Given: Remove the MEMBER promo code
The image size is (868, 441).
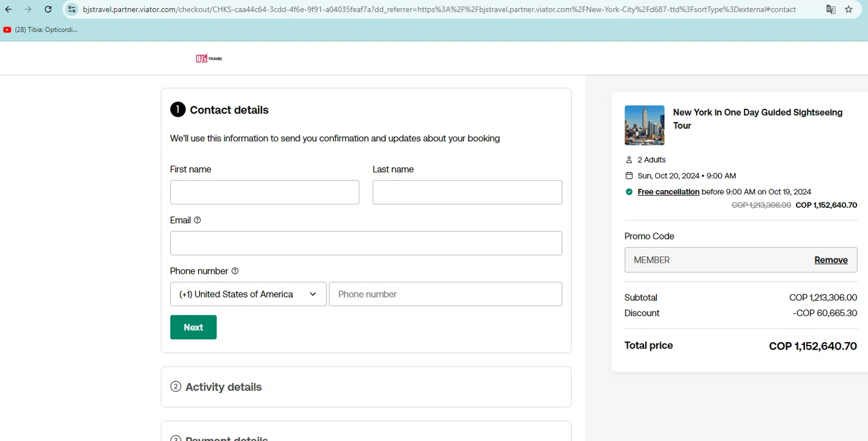Looking at the screenshot, I should [831, 260].
